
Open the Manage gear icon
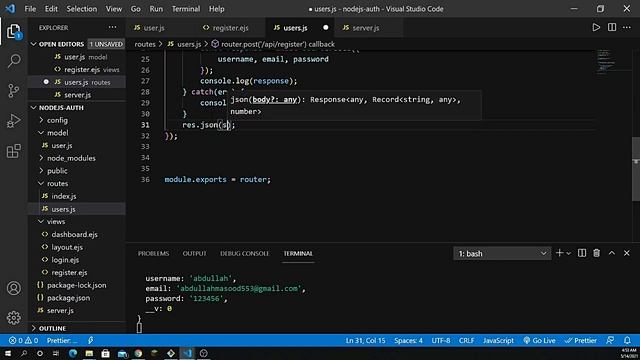(x=14, y=318)
